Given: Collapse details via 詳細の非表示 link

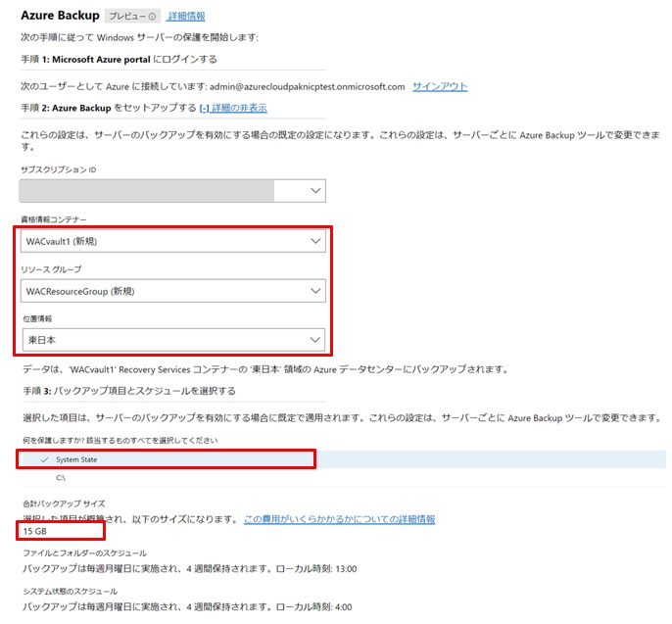Looking at the screenshot, I should pyautogui.click(x=233, y=108).
